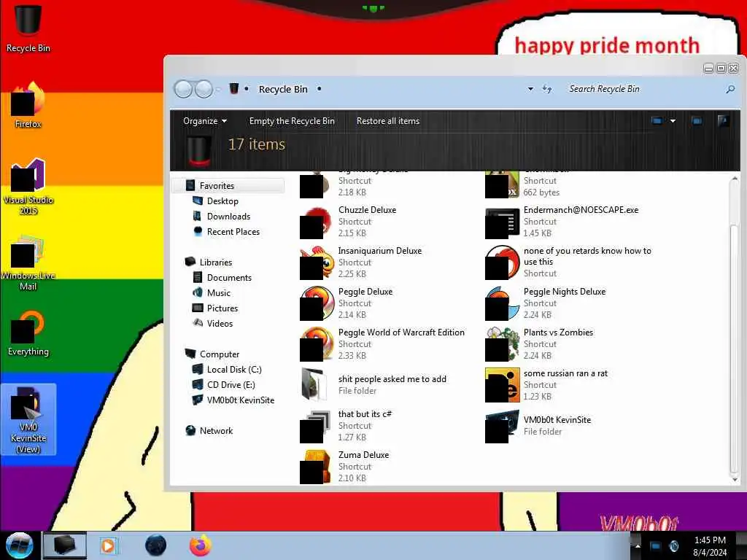Click Empty the Recycle Bin
The width and height of the screenshot is (747, 560).
click(x=292, y=121)
